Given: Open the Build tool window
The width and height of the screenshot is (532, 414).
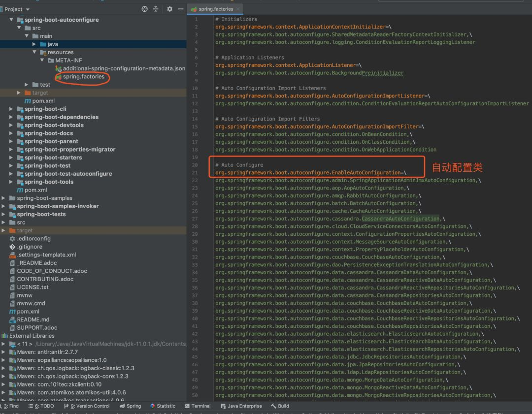Looking at the screenshot, I should pos(280,406).
